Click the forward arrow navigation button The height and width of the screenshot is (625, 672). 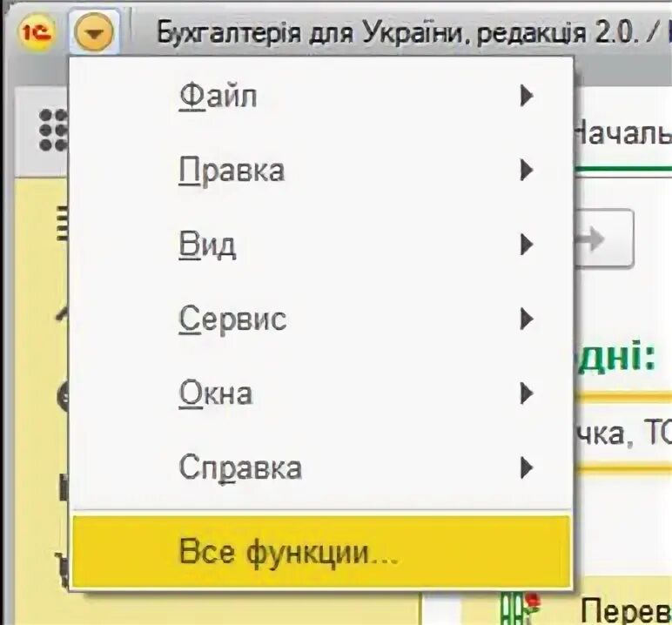coord(603,239)
